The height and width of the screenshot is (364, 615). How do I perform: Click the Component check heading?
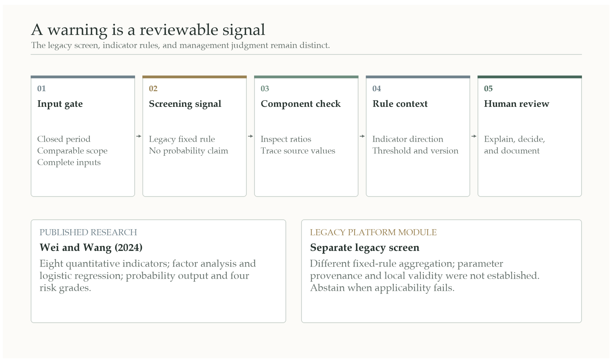(x=301, y=104)
